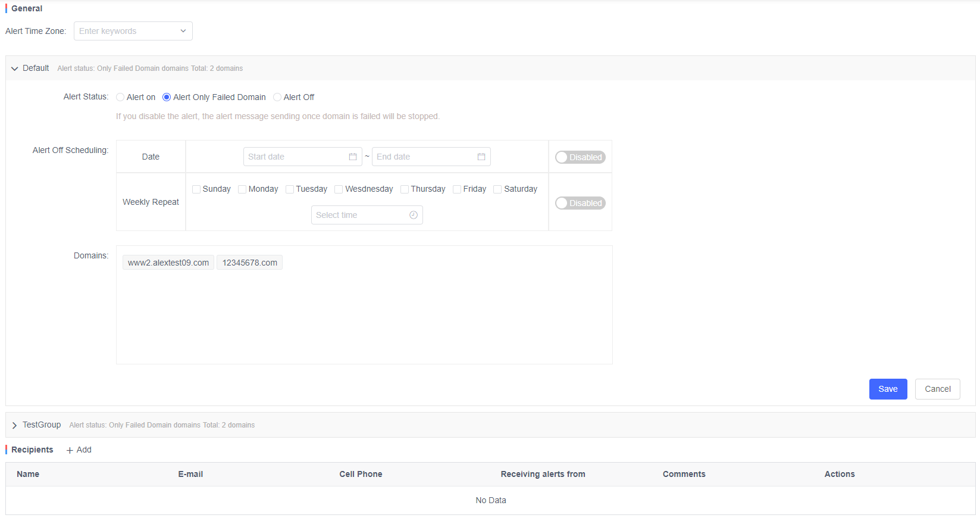This screenshot has width=980, height=521.
Task: Choose the Alert Off radio option
Action: pos(277,97)
